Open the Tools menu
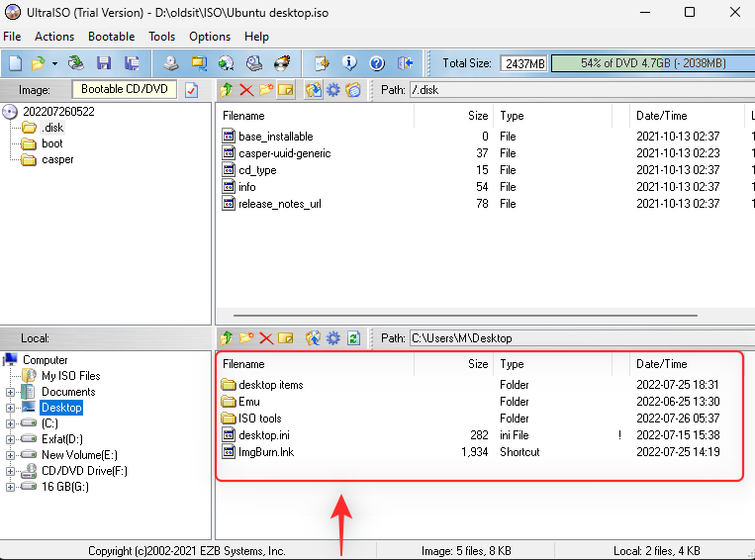 pyautogui.click(x=162, y=37)
